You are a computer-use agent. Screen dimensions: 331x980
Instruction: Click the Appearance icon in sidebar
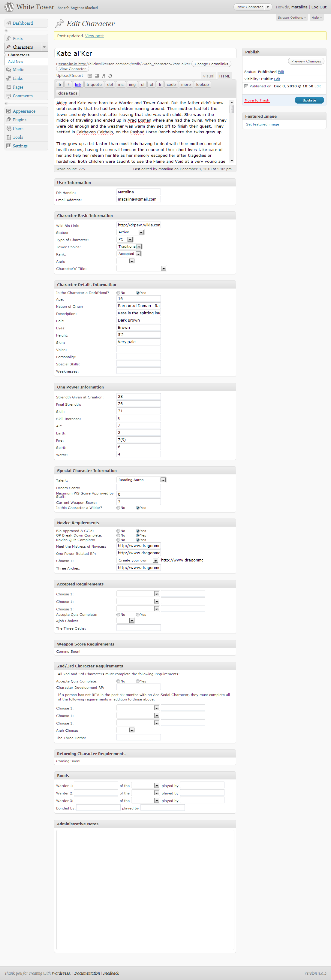coord(8,111)
